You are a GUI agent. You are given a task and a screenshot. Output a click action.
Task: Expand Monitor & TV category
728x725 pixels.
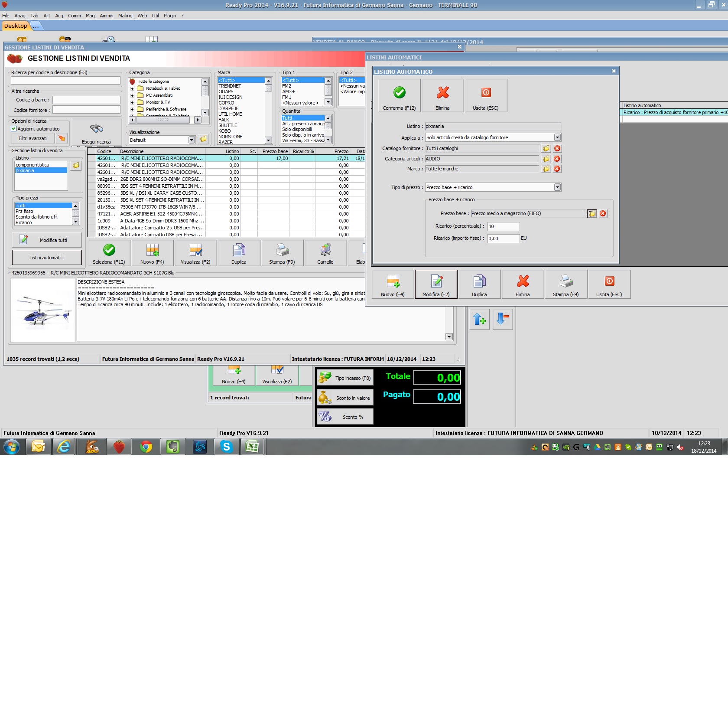coord(132,102)
